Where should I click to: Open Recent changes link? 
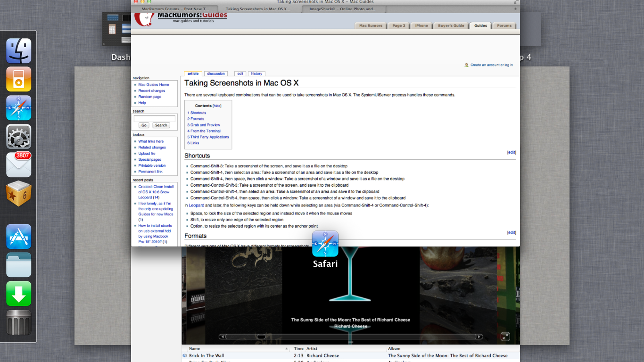pyautogui.click(x=152, y=91)
